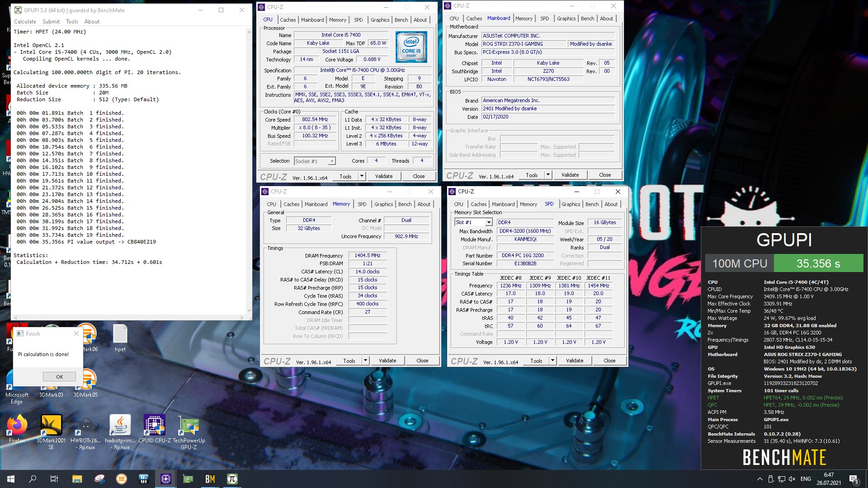Click Validate in CPU tab window
This screenshot has height=488, width=868.
pos(384,176)
